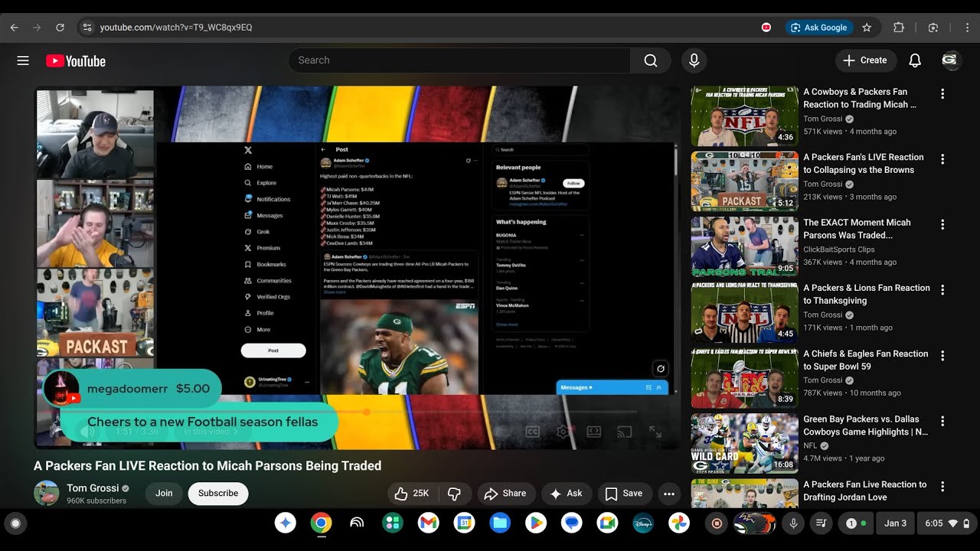
Task: View site information icon in address bar
Action: point(87,28)
